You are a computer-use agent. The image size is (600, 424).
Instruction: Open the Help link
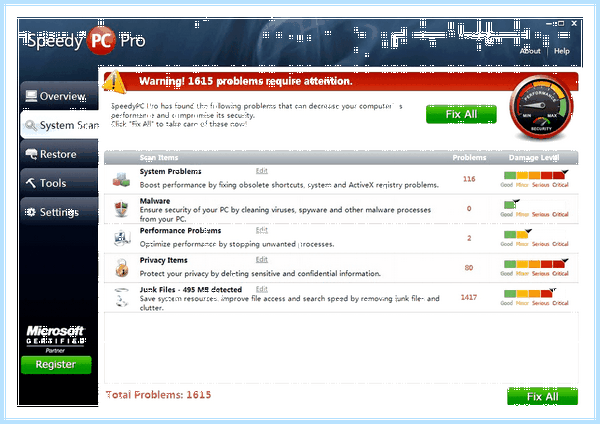[561, 51]
